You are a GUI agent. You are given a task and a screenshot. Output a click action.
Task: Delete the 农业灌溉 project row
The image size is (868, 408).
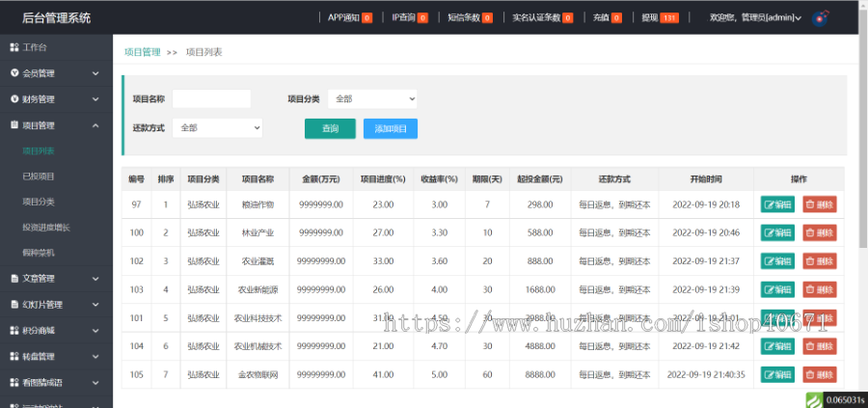(x=819, y=260)
